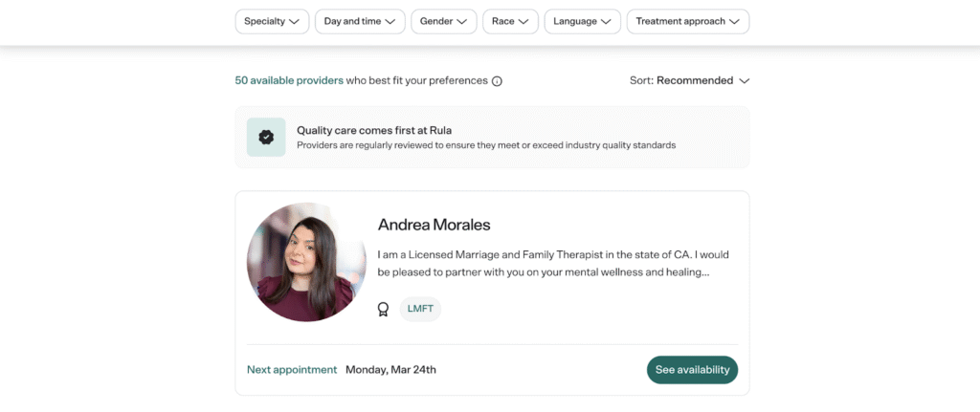Open the Gender filter dropdown
The image size is (980, 412).
pyautogui.click(x=444, y=22)
